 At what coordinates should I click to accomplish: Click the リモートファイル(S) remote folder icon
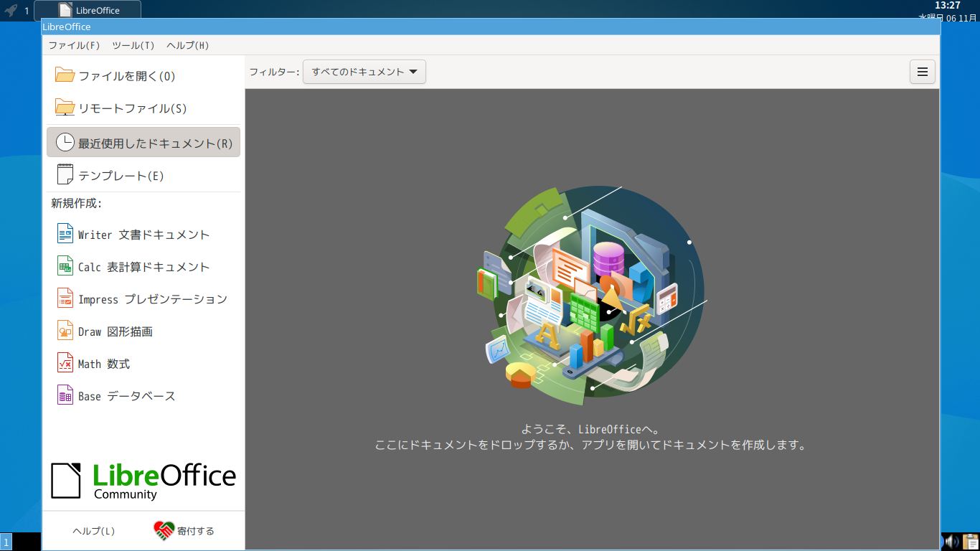coord(65,108)
